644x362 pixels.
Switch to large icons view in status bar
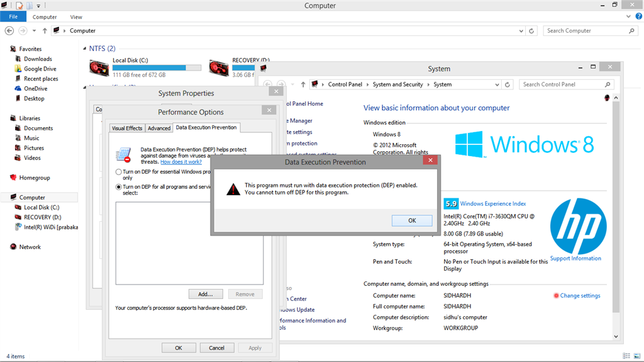pos(637,356)
